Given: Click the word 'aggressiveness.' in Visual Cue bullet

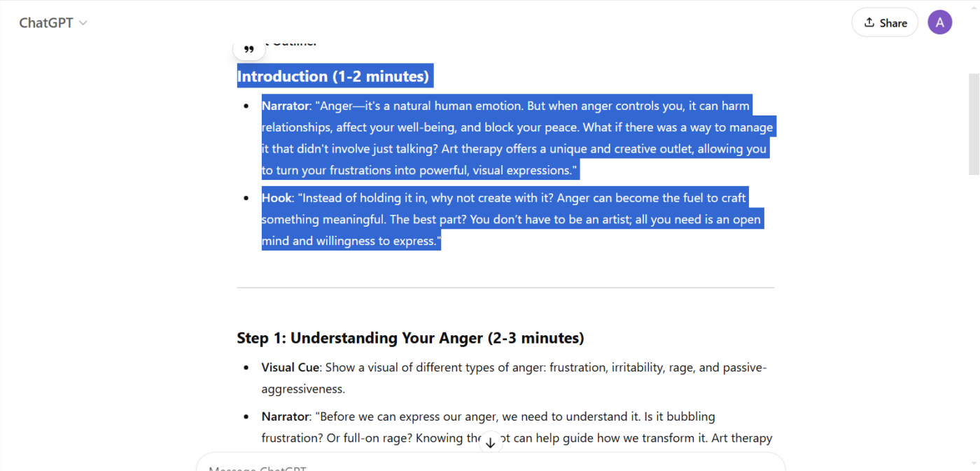Looking at the screenshot, I should 303,389.
